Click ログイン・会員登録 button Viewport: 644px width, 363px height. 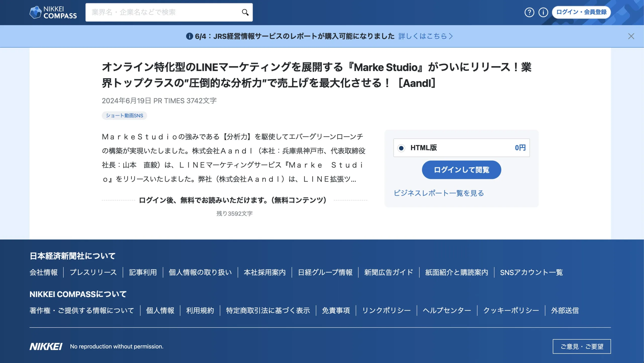click(581, 12)
